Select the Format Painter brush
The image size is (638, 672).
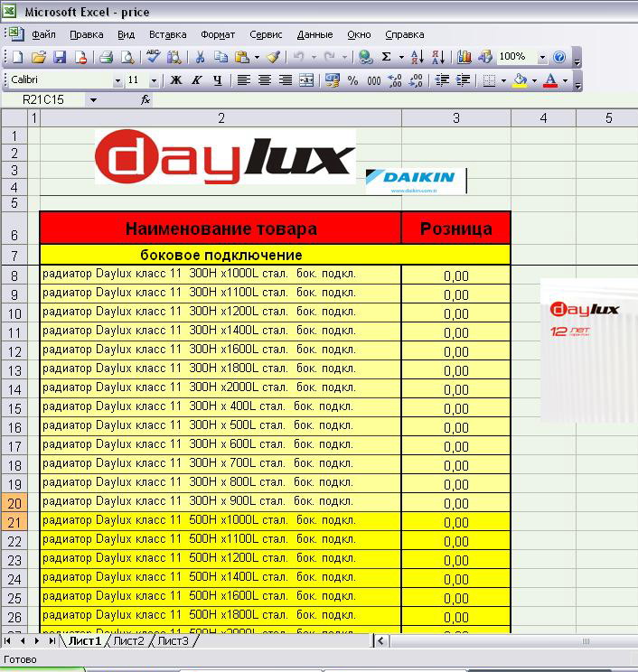tap(273, 57)
